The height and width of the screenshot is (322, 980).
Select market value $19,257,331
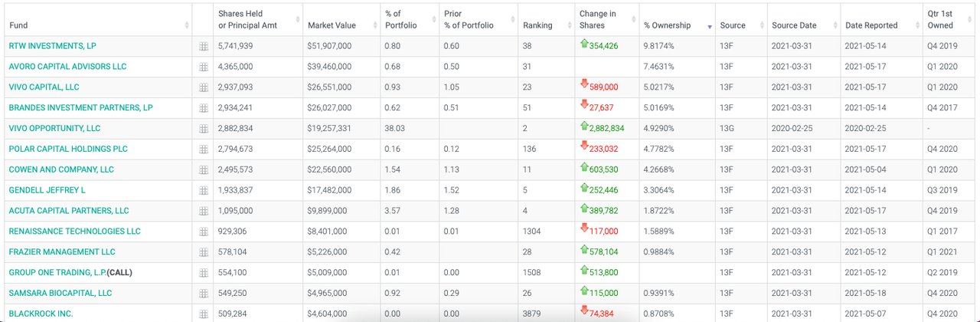pyautogui.click(x=329, y=129)
